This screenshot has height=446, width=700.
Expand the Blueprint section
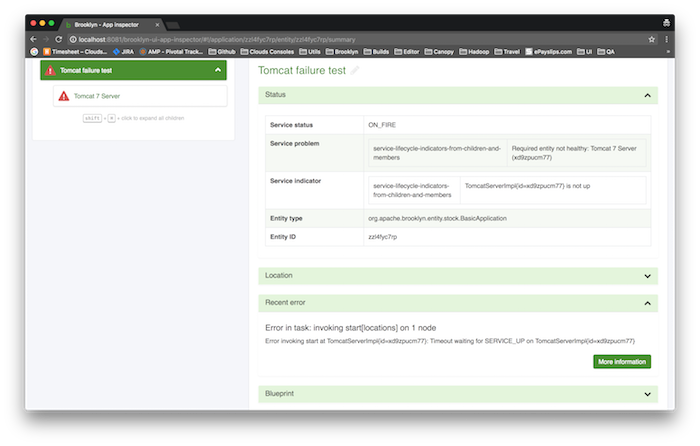tap(648, 394)
